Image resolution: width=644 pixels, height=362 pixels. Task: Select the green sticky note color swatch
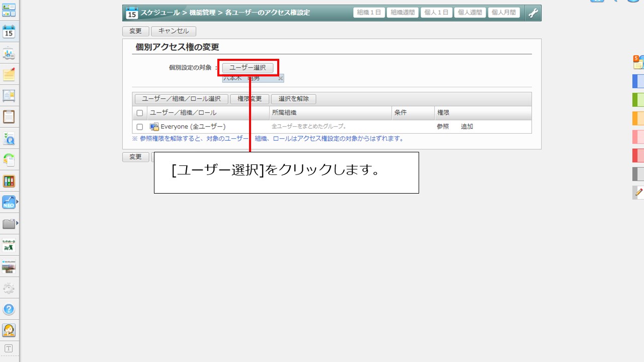pos(638,100)
